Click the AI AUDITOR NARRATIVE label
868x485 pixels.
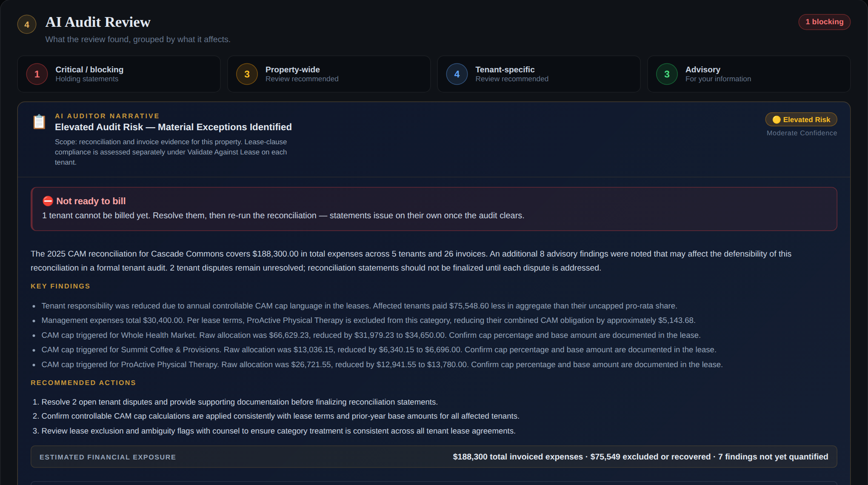tap(107, 116)
